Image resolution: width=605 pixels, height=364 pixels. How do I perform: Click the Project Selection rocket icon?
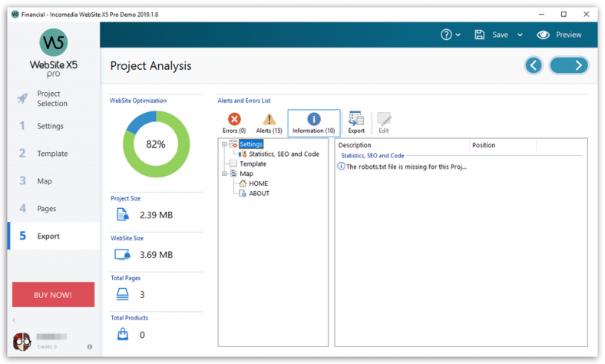coord(22,98)
